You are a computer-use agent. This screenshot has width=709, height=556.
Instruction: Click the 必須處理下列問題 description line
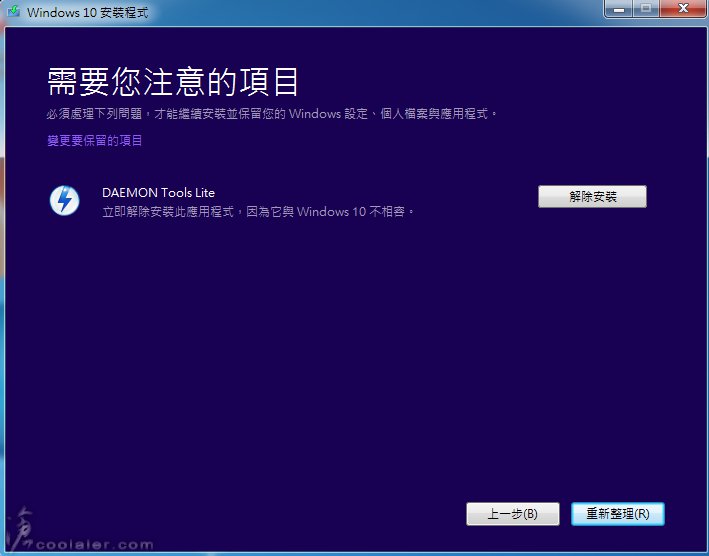pos(271,113)
